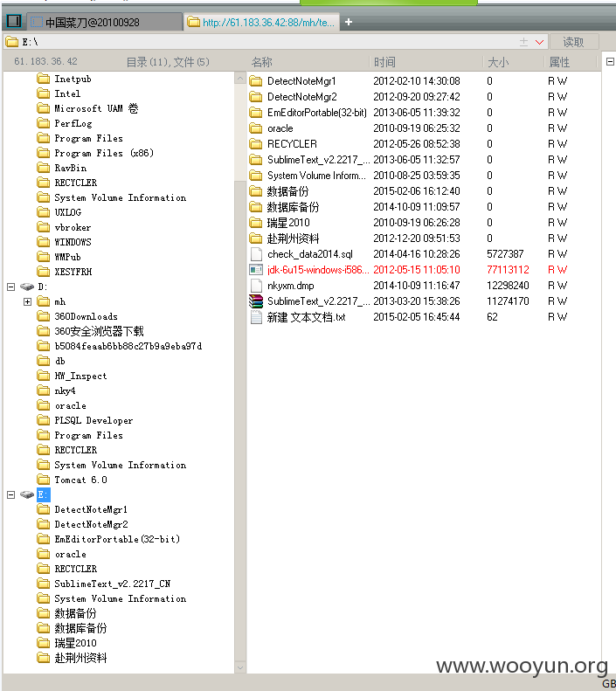Click 数据库备份 folder icon in file list
Viewport: 616px width, 691px height.
click(x=255, y=207)
